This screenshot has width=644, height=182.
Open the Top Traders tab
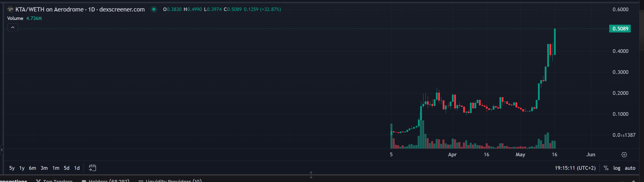click(54, 180)
